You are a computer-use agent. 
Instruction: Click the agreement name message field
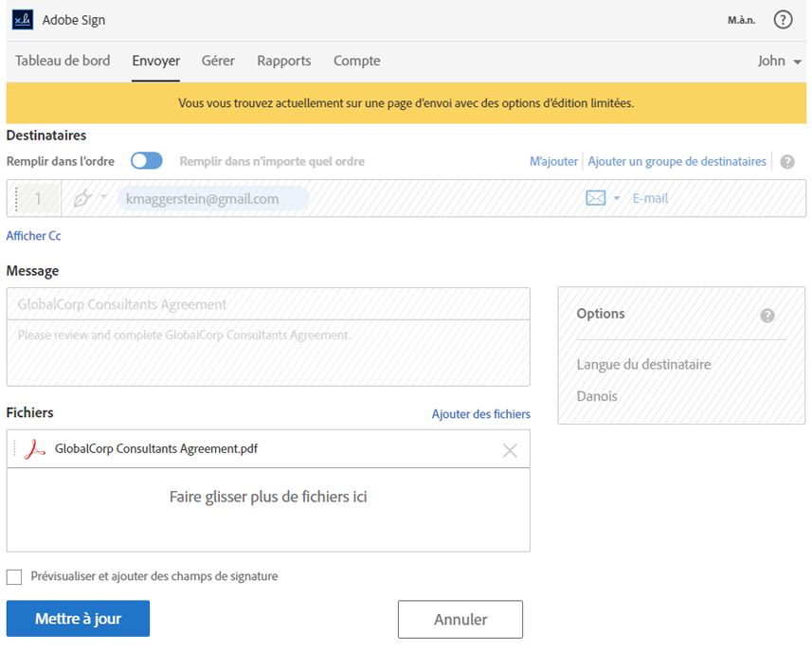click(x=268, y=304)
